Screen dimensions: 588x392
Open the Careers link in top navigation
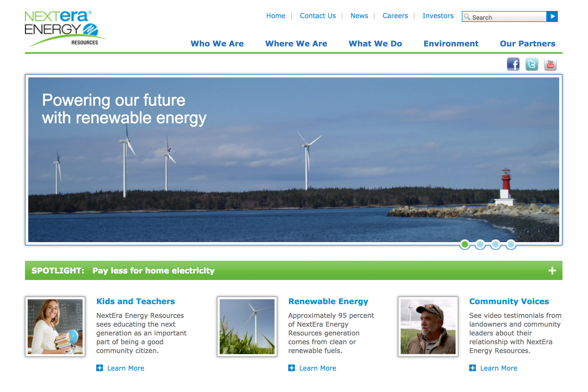[x=395, y=16]
